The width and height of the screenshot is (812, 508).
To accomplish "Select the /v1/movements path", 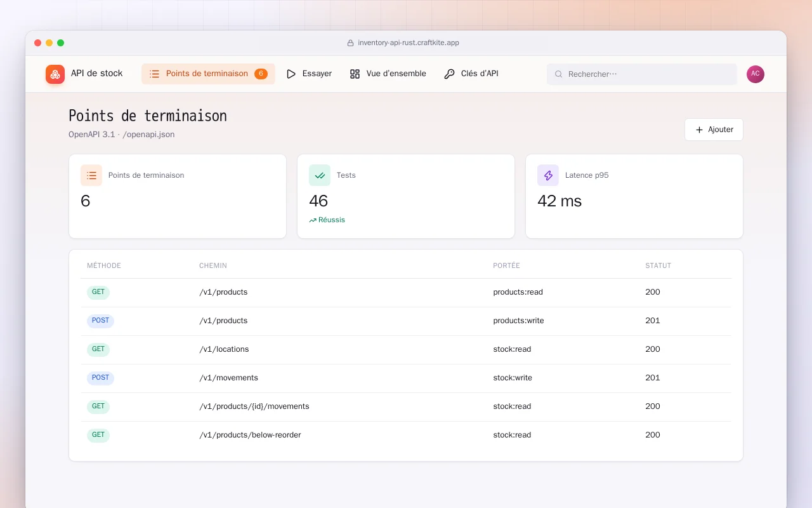I will [228, 378].
